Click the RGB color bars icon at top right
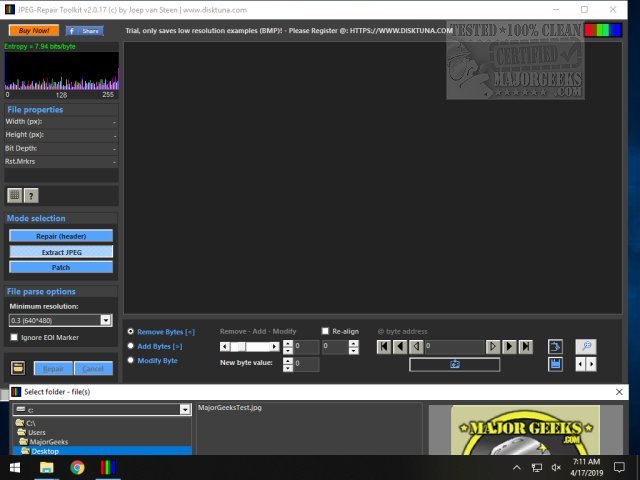 tap(603, 30)
